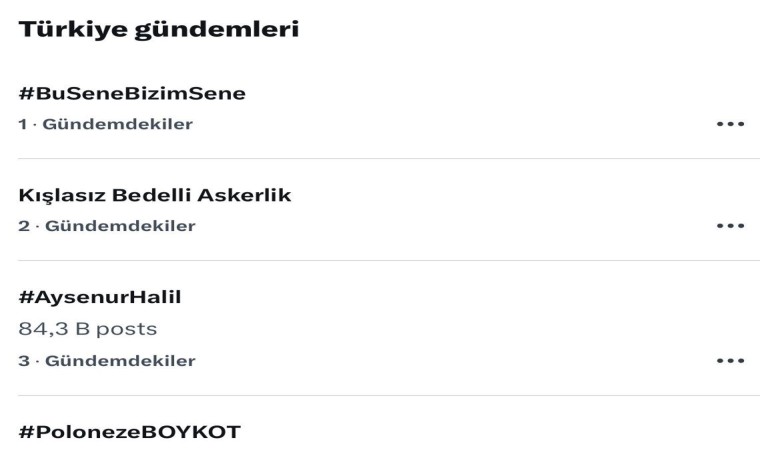Open the #PolonezeBOYKOT hashtag
Viewport: 760px width, 450px height.
tap(130, 432)
